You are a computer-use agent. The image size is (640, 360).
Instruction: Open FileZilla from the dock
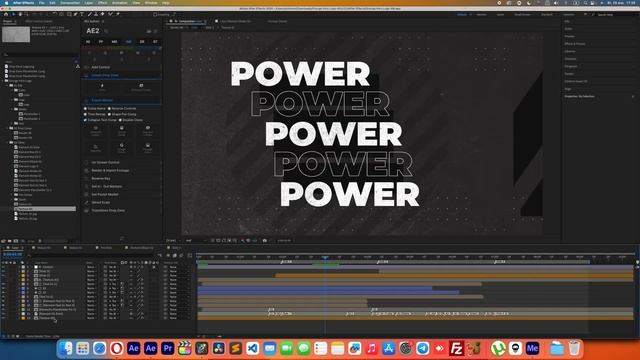click(456, 349)
